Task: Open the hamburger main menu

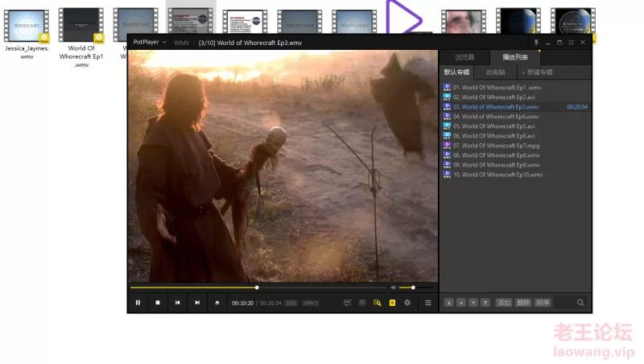Action: (428, 303)
